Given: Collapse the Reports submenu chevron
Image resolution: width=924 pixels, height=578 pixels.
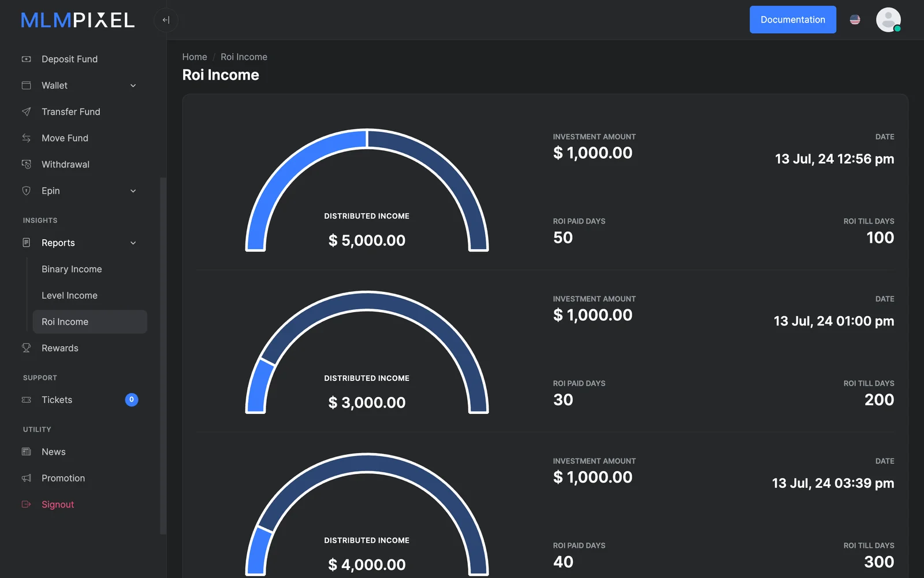Looking at the screenshot, I should [x=133, y=243].
